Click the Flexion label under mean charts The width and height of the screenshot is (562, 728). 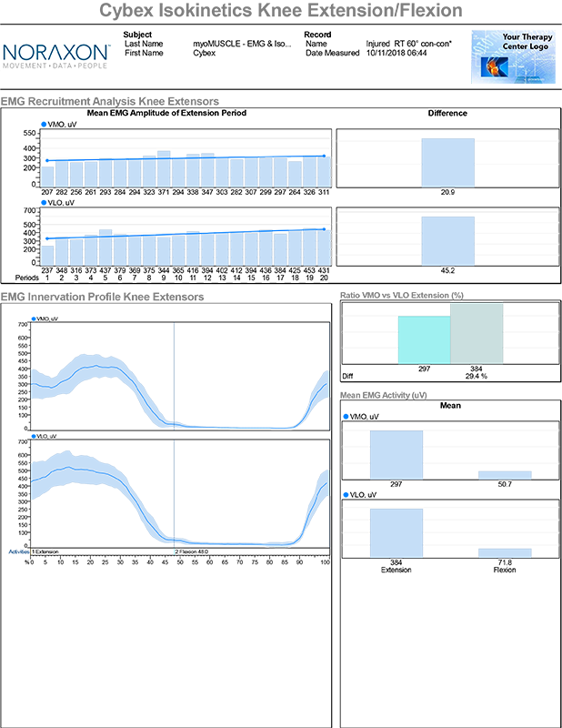(505, 570)
